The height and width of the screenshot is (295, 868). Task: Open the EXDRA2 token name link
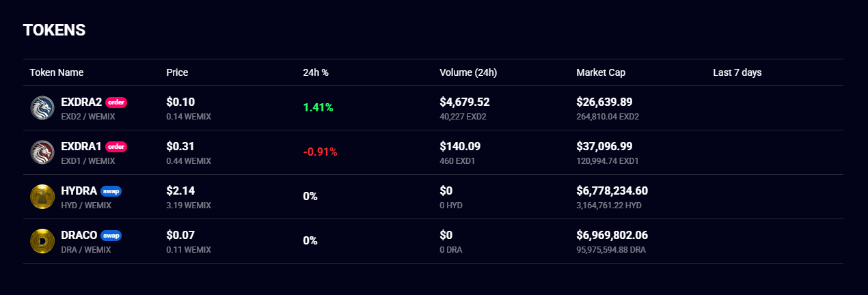[x=81, y=102]
